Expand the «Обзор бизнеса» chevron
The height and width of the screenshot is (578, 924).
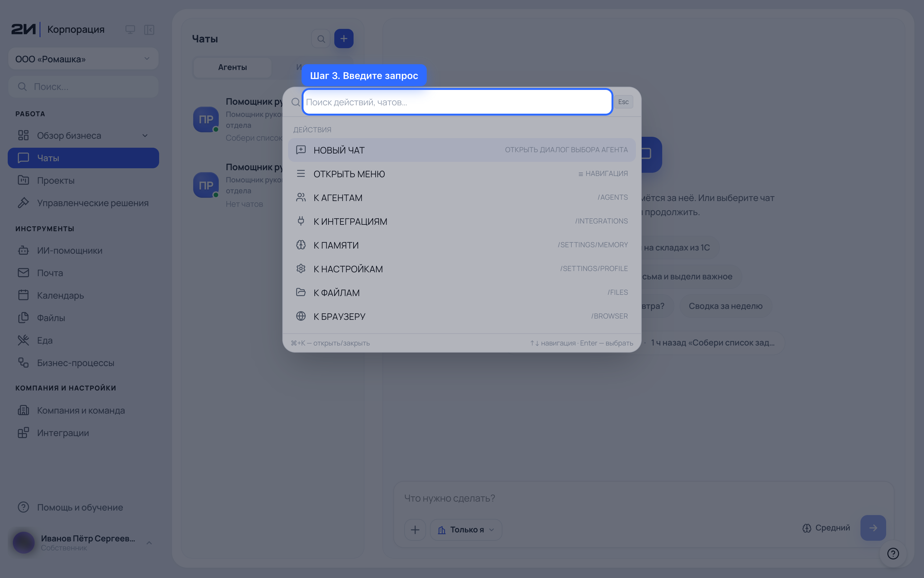point(145,136)
